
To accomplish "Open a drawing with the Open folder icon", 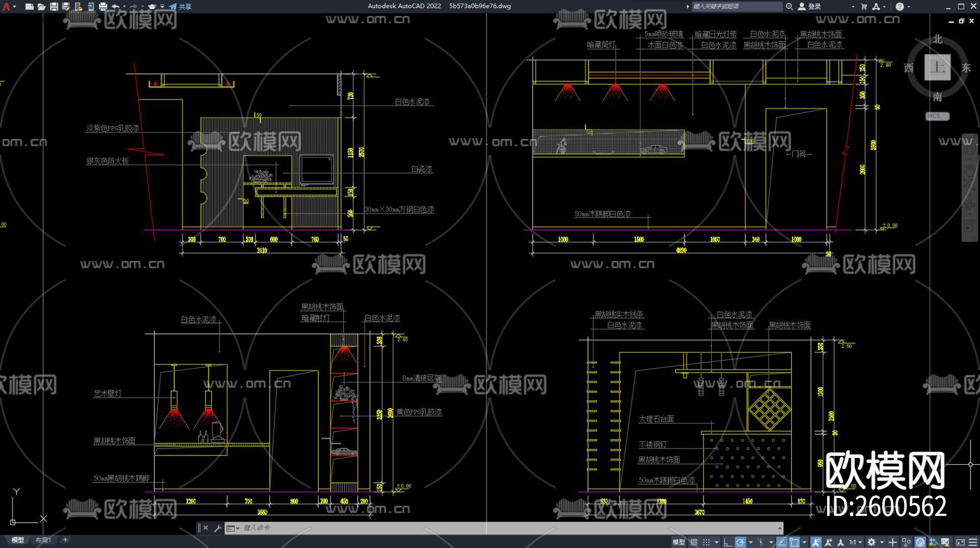I will tap(41, 7).
